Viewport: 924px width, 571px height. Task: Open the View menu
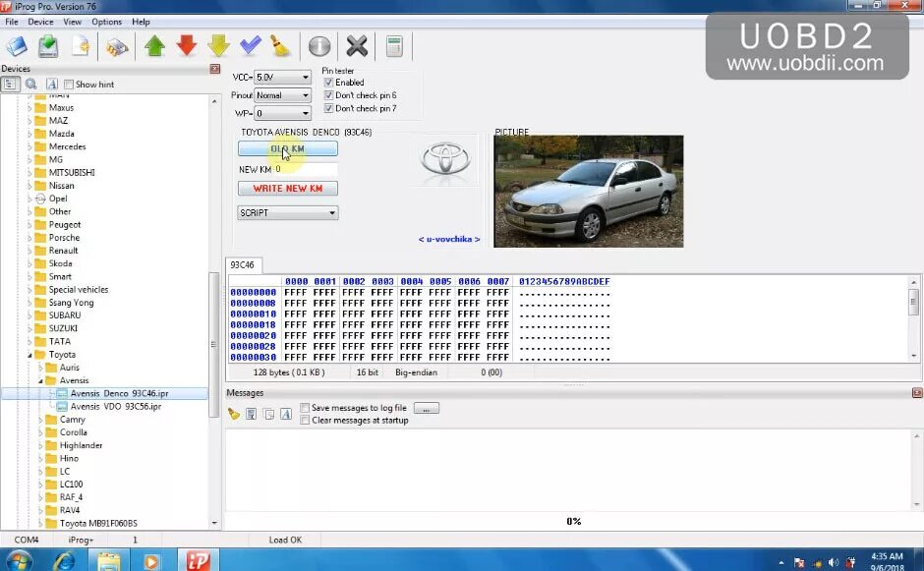coord(73,22)
